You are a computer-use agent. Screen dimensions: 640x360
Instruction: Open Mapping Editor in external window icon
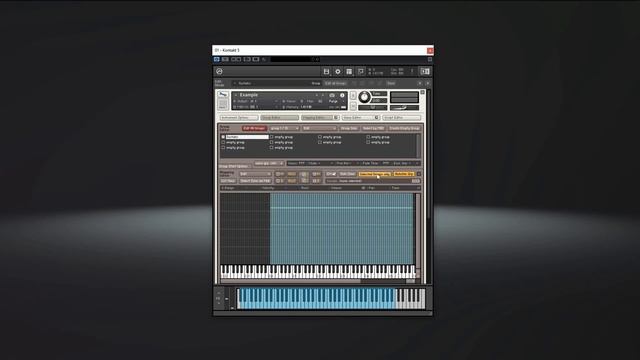[336, 118]
